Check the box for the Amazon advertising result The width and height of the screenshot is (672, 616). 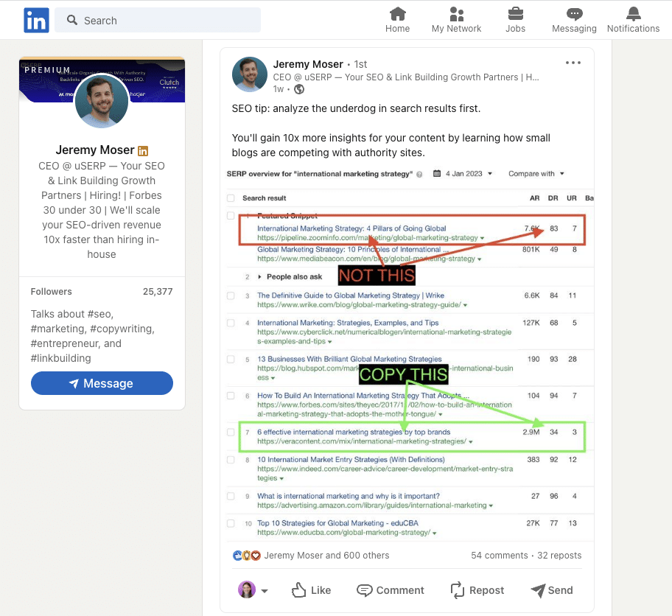(231, 496)
